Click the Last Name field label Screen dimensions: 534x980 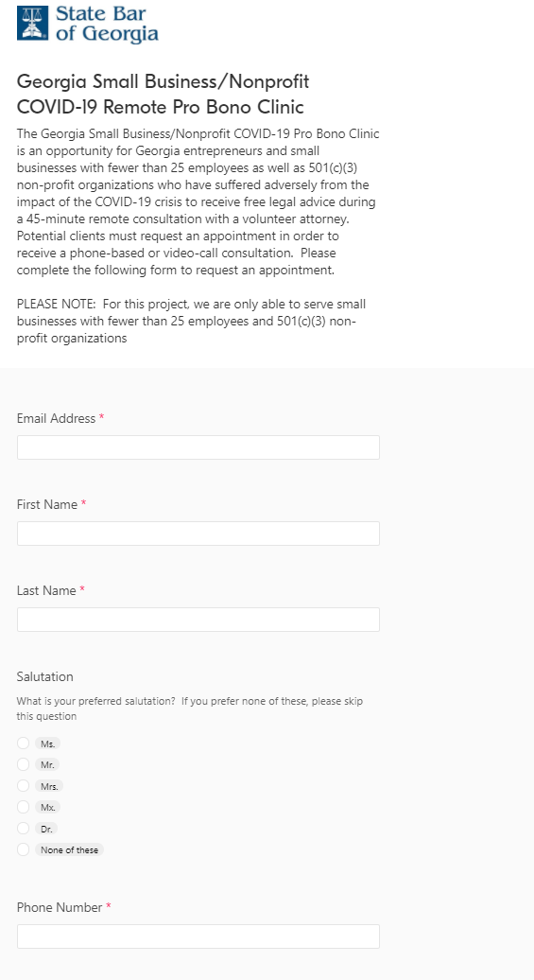[x=46, y=590]
